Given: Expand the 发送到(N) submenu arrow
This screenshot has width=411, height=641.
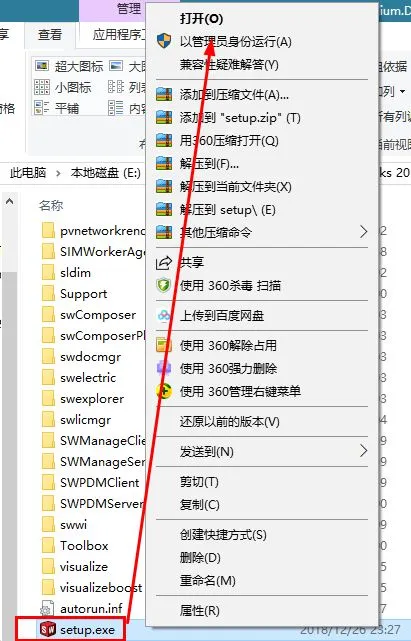Looking at the screenshot, I should [363, 451].
